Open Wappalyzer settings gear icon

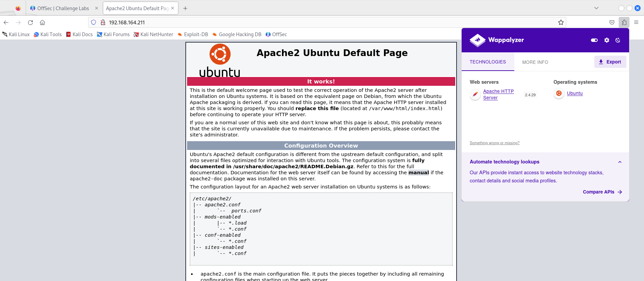click(x=607, y=40)
